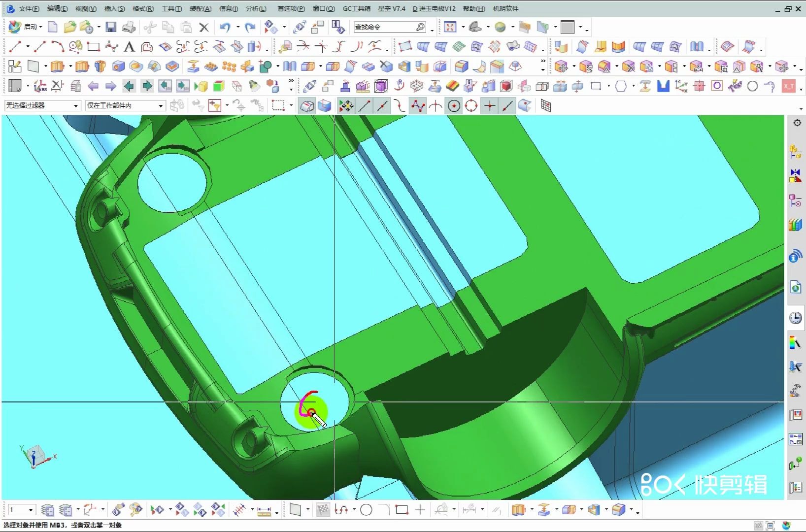Expand the arrow beside the first Line tool

point(28,47)
